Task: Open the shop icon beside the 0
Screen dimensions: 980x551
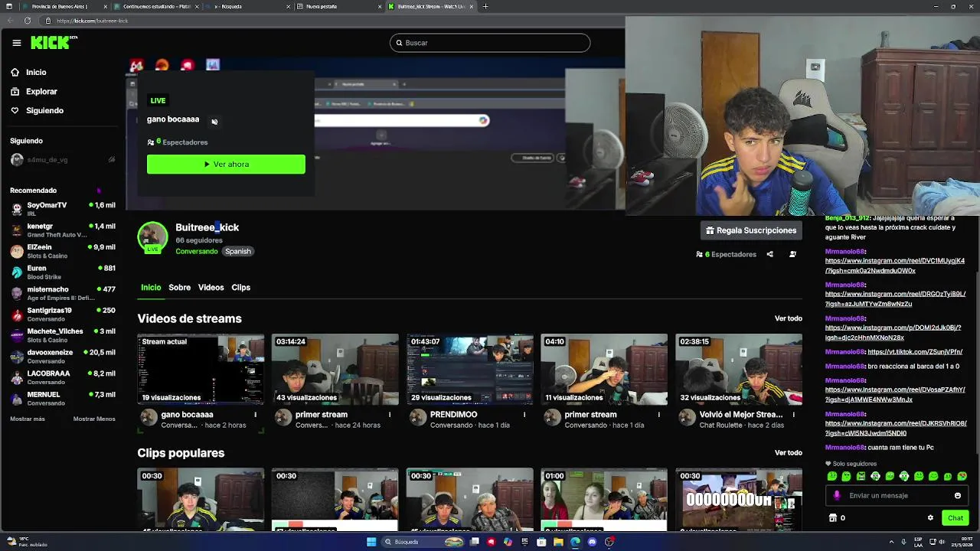Action: point(833,518)
